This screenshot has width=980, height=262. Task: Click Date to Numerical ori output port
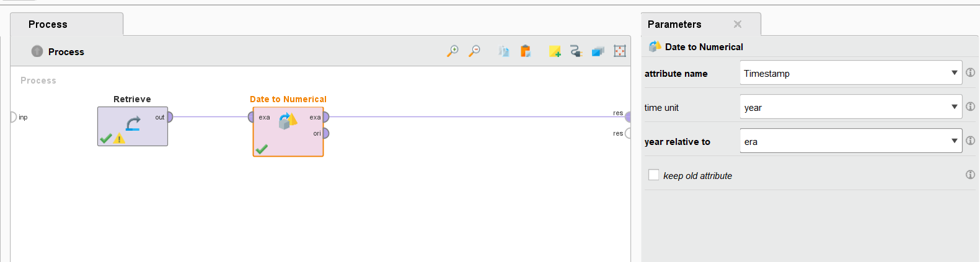325,133
